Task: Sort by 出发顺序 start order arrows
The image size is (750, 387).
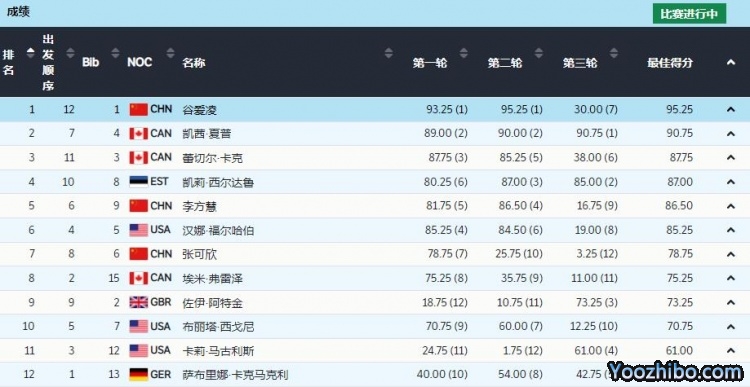Action: tap(70, 53)
